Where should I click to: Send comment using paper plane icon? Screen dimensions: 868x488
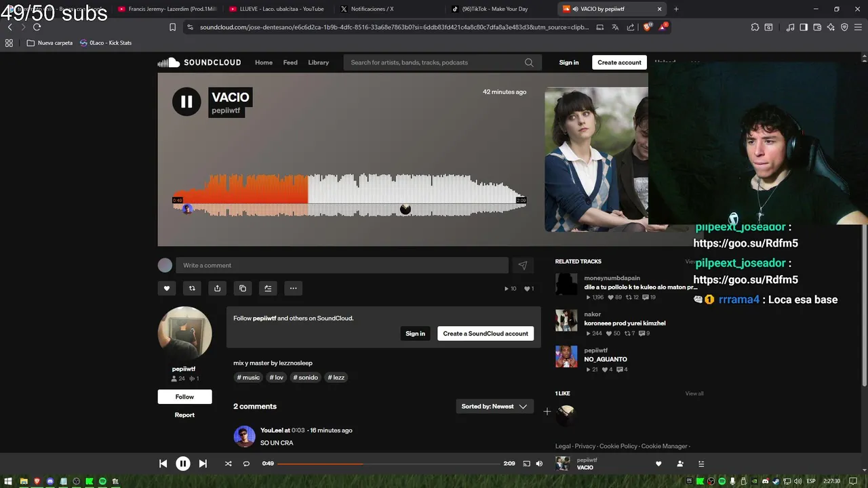(x=522, y=266)
